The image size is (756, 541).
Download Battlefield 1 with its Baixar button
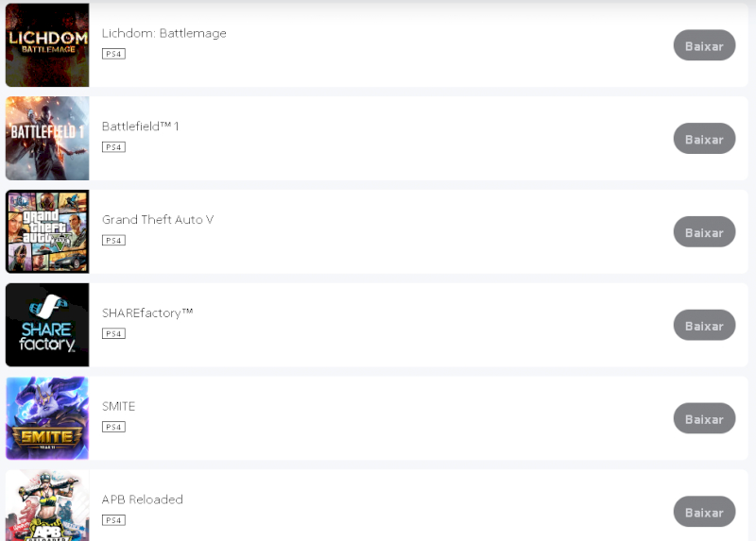click(x=704, y=139)
